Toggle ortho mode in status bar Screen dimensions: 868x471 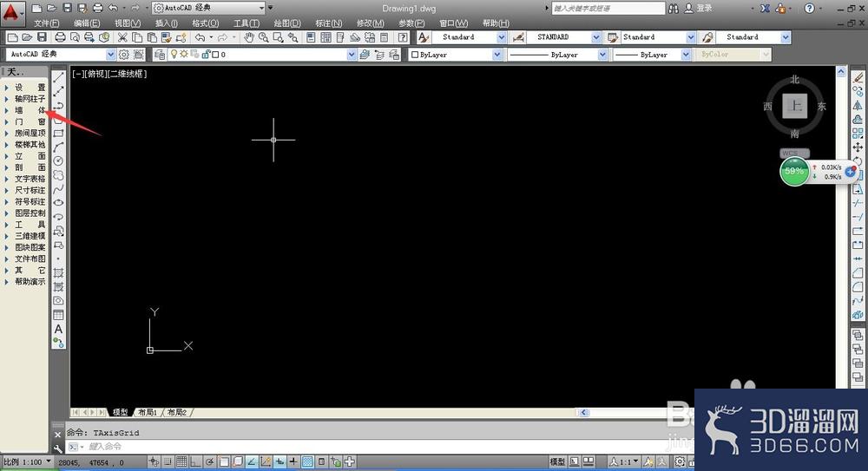pos(195,461)
